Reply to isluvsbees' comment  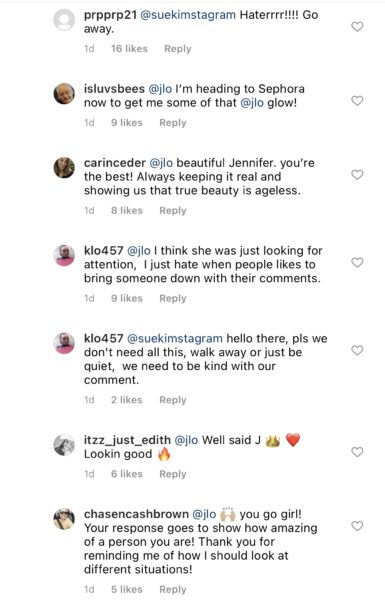click(173, 122)
